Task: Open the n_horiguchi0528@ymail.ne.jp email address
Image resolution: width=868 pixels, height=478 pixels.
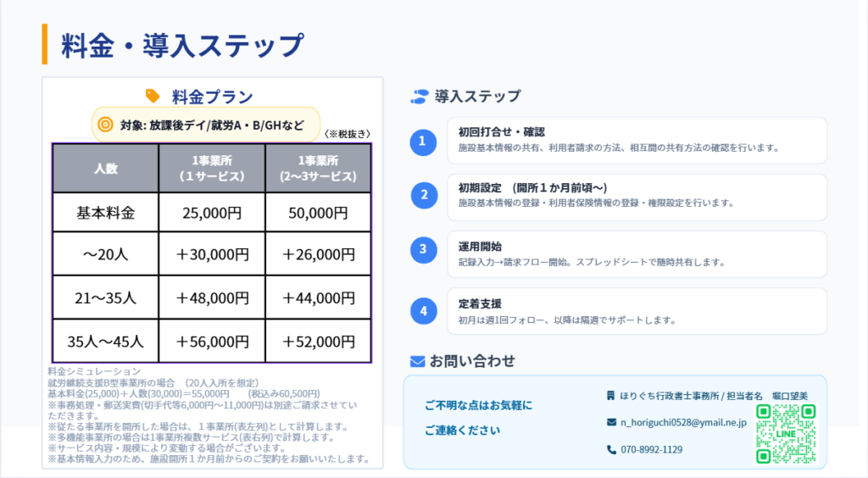Action: click(x=683, y=422)
